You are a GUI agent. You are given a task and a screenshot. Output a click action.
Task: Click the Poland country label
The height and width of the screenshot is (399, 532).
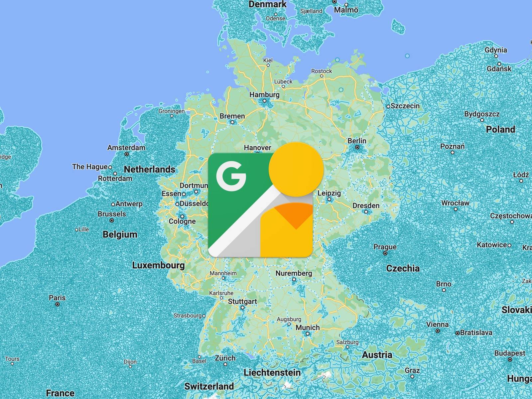click(x=500, y=129)
